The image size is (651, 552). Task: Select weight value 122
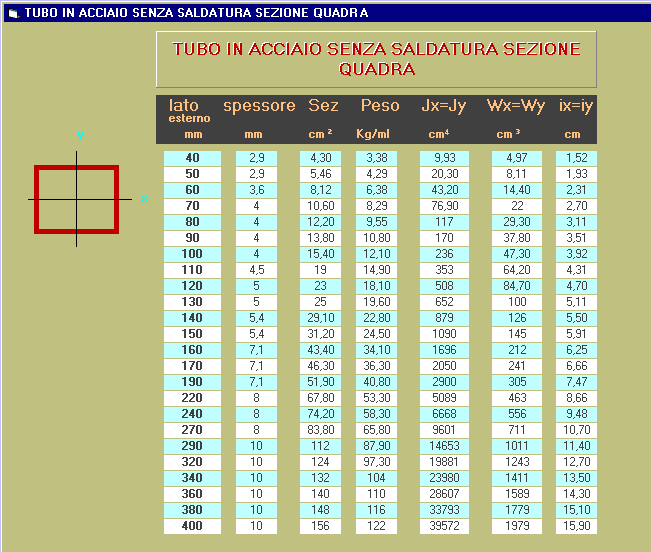(377, 526)
